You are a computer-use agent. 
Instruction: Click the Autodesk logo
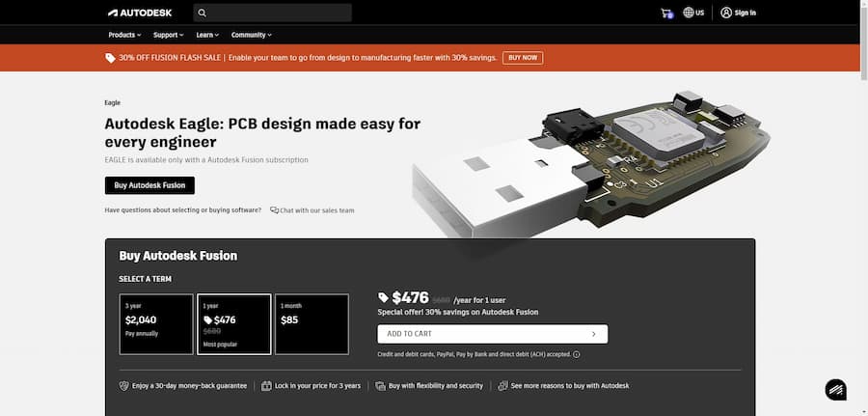click(140, 13)
